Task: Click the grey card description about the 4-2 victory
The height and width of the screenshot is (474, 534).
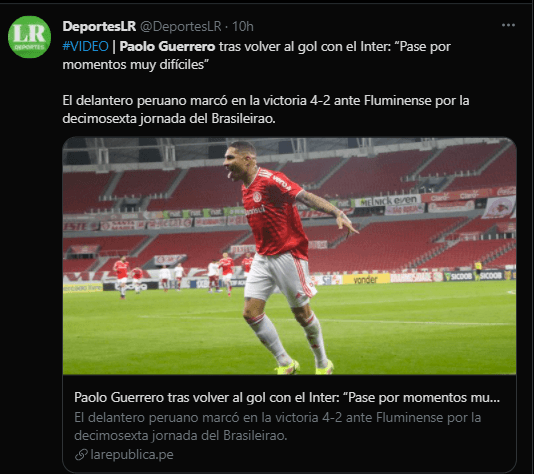Action: tap(277, 426)
